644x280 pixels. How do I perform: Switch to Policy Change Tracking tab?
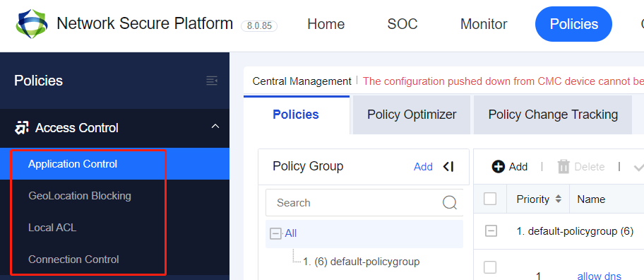tap(553, 115)
